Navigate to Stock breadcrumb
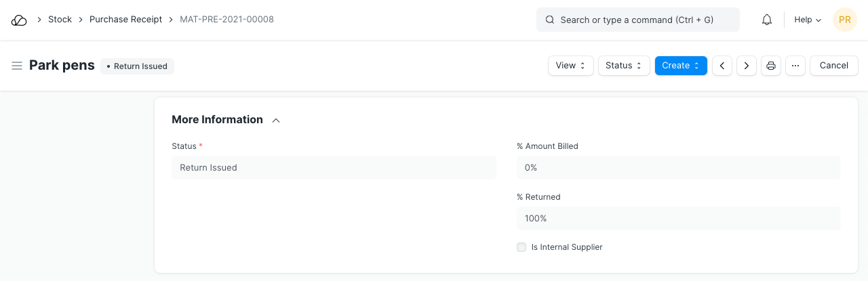868x281 pixels. pyautogui.click(x=60, y=20)
